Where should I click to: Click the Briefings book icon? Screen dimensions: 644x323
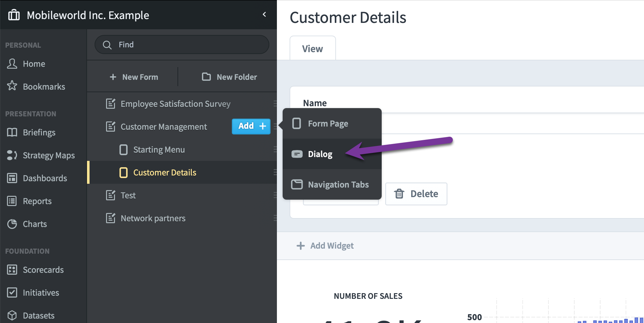tap(12, 132)
